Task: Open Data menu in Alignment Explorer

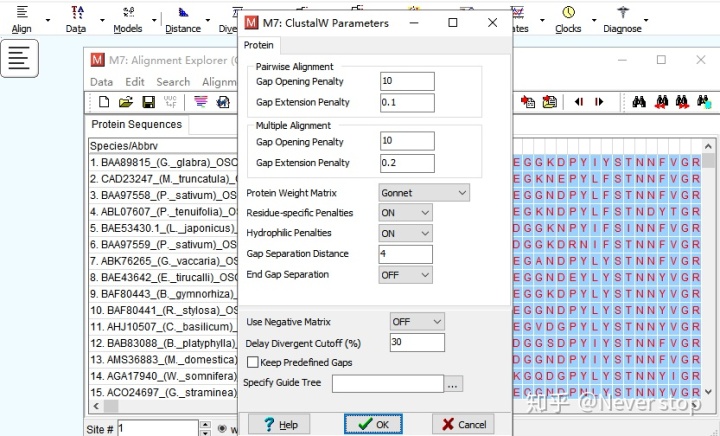Action: pos(101,82)
